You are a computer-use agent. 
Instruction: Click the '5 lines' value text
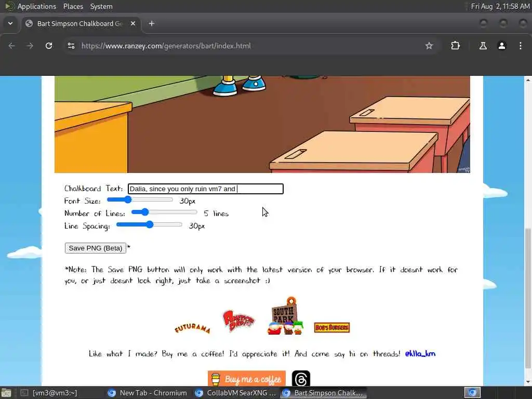(216, 214)
